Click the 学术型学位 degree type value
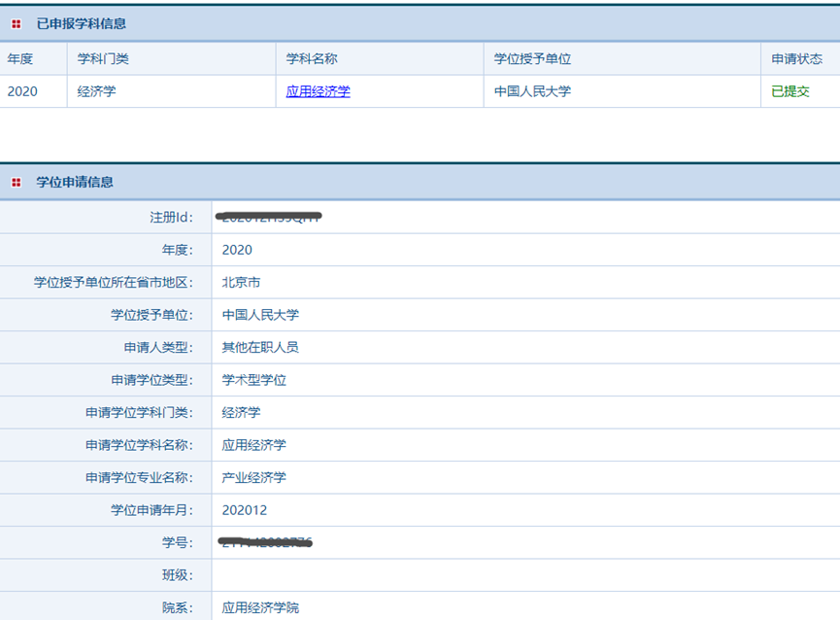 (254, 379)
